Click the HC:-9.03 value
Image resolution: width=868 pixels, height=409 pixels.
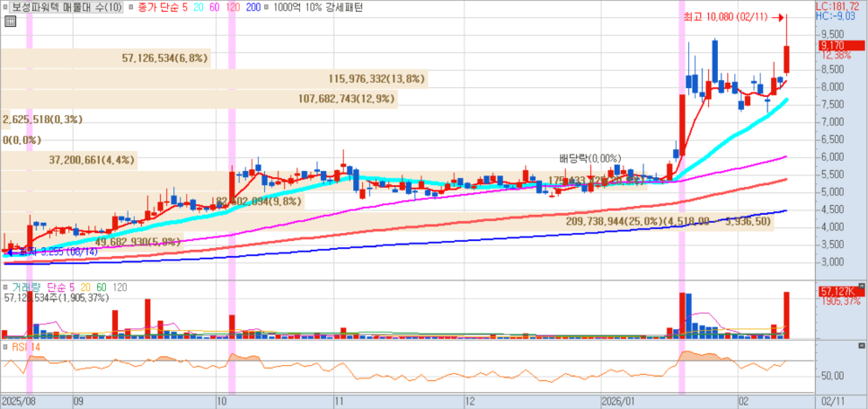click(x=837, y=16)
